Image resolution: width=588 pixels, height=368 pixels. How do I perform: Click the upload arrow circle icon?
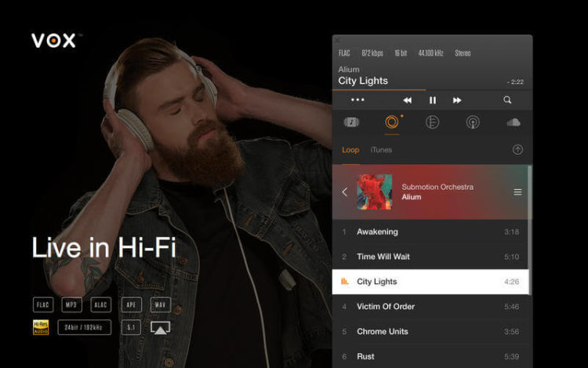(517, 150)
